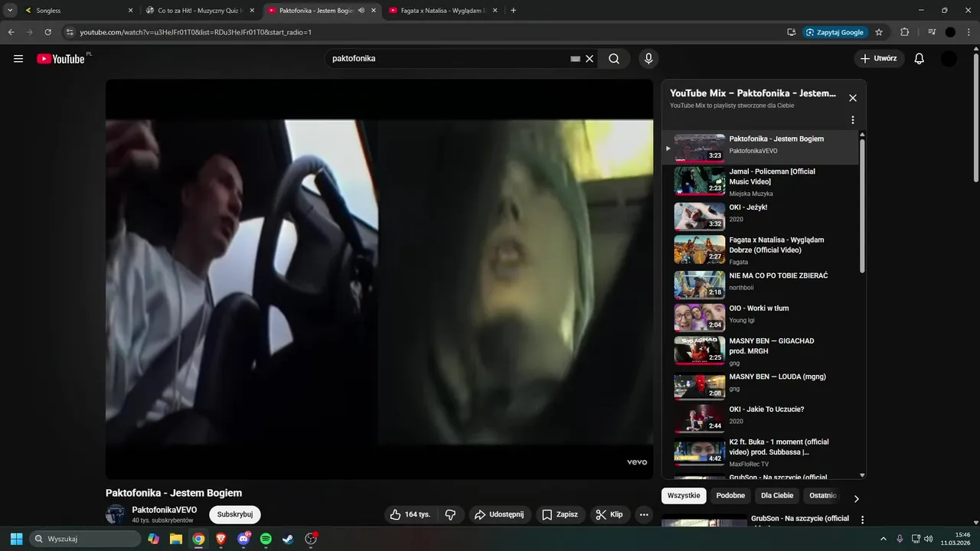Play K2 ft. Buka - 1 moment
980x551 pixels.
point(760,452)
